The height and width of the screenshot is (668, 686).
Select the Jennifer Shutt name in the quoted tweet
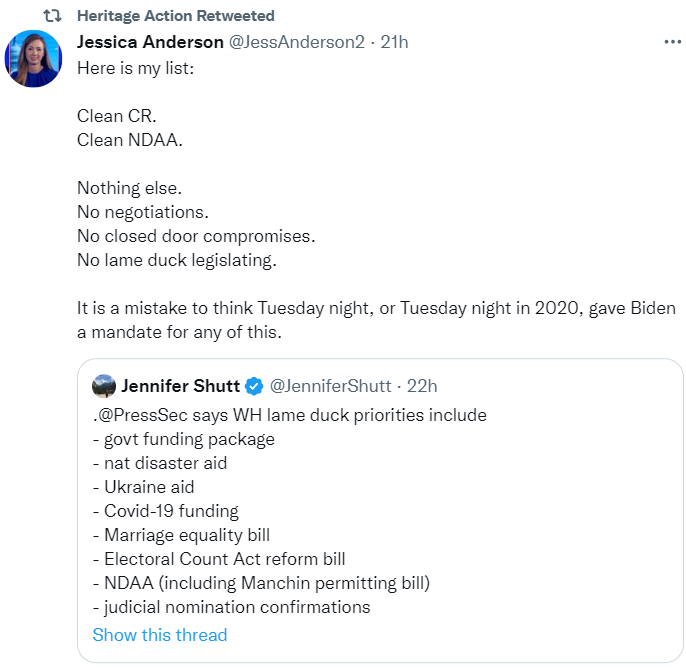180,386
